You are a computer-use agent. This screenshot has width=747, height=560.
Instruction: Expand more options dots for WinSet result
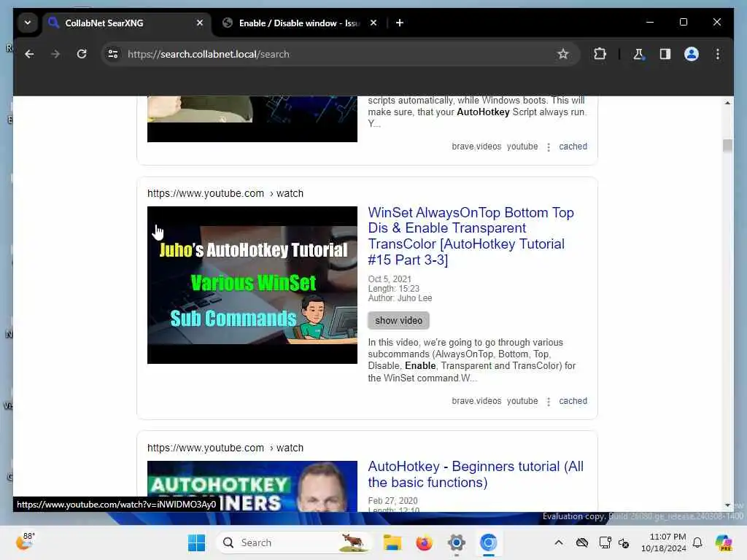point(549,402)
